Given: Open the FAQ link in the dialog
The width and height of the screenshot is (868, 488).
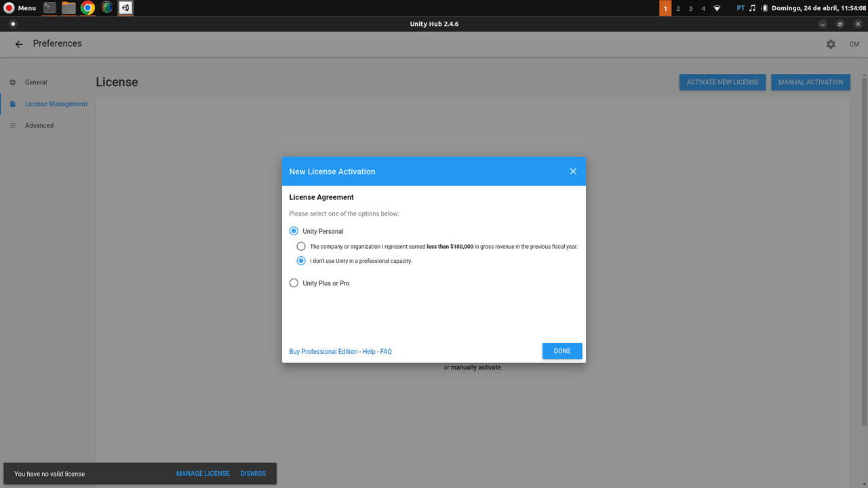Looking at the screenshot, I should click(x=386, y=352).
